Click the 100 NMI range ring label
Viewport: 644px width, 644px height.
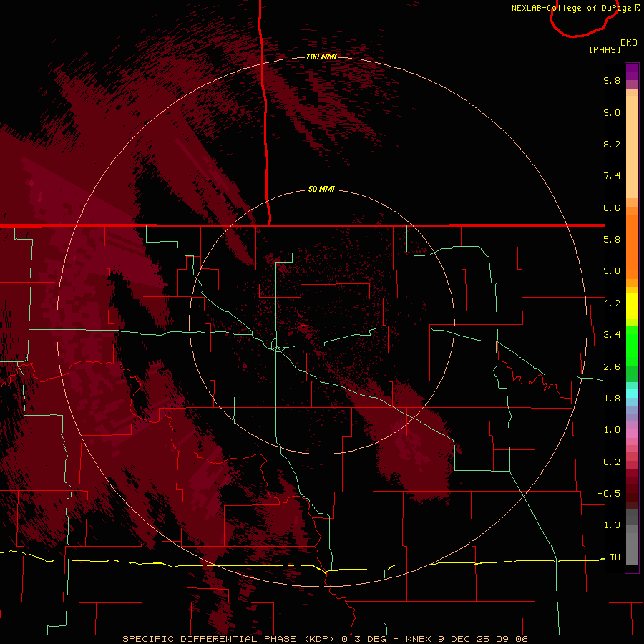[321, 57]
